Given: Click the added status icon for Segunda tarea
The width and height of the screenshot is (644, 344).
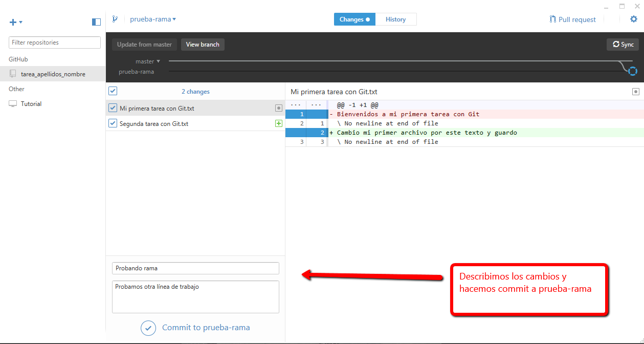Looking at the screenshot, I should (278, 123).
